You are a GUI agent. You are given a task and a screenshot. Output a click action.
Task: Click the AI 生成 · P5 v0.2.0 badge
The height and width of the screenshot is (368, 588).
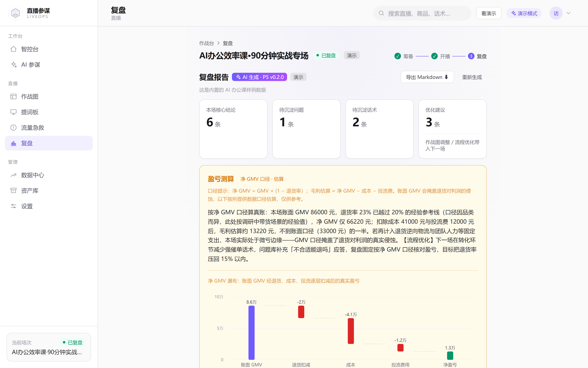(x=259, y=77)
